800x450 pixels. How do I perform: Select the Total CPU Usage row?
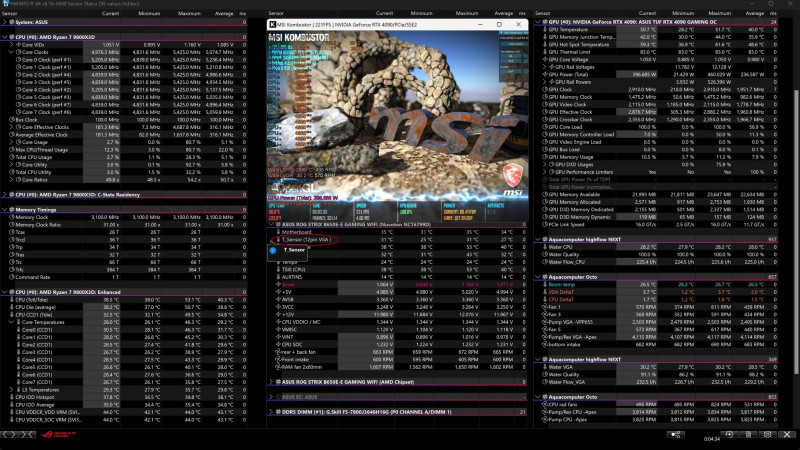point(123,157)
